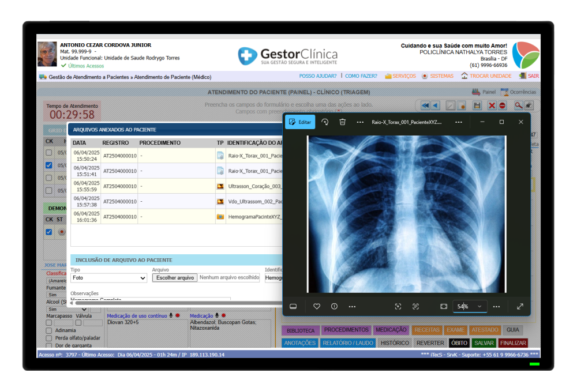The image size is (577, 392).
Task: Uncheck the checked second row checkbox in grid
Action: 49,165
